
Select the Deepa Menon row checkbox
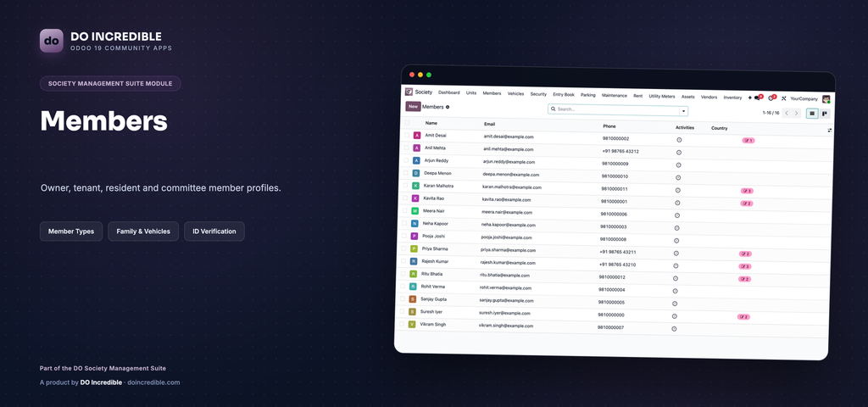[406, 173]
